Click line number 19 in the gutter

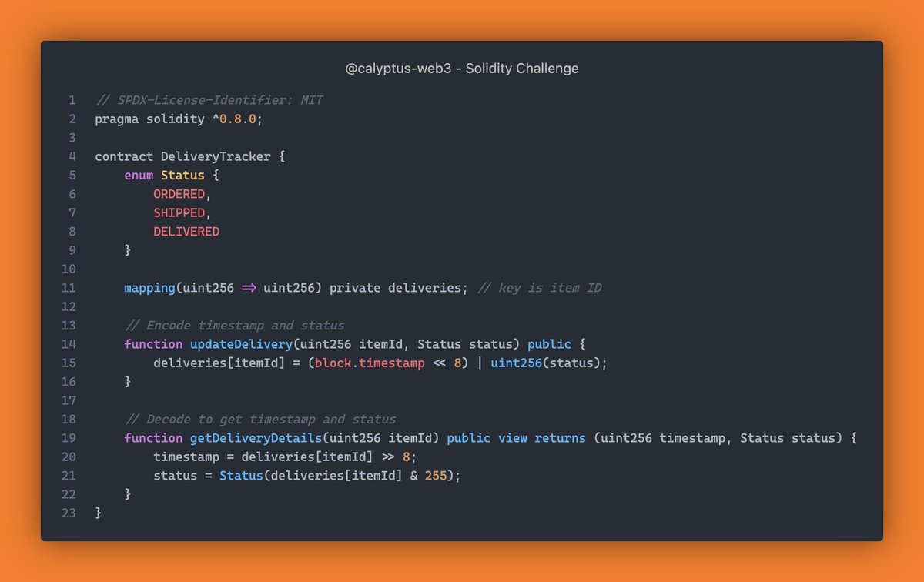click(68, 438)
